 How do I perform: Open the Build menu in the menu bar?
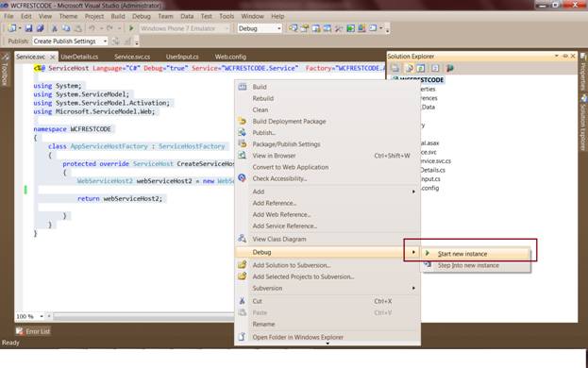point(118,16)
